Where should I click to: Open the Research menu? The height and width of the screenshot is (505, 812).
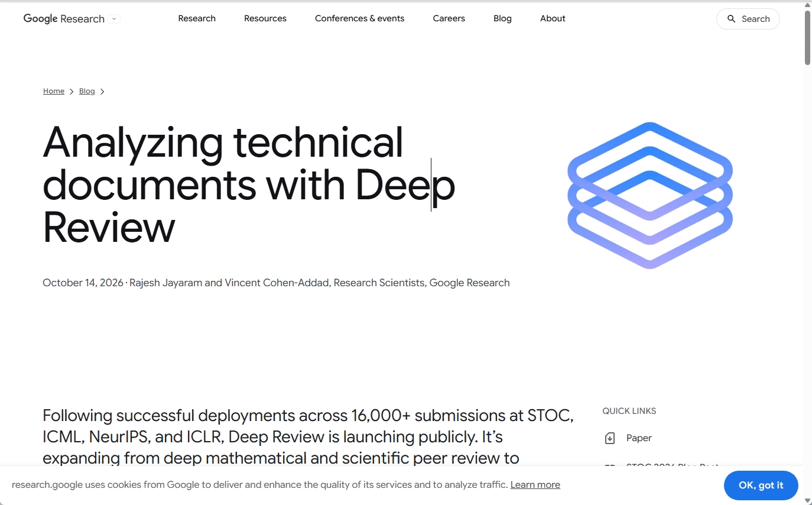pyautogui.click(x=197, y=18)
